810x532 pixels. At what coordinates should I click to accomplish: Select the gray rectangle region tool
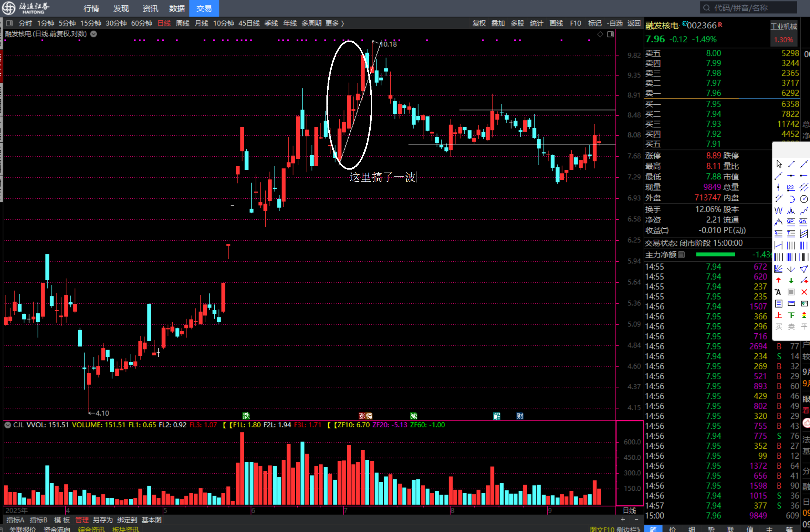pos(791,292)
